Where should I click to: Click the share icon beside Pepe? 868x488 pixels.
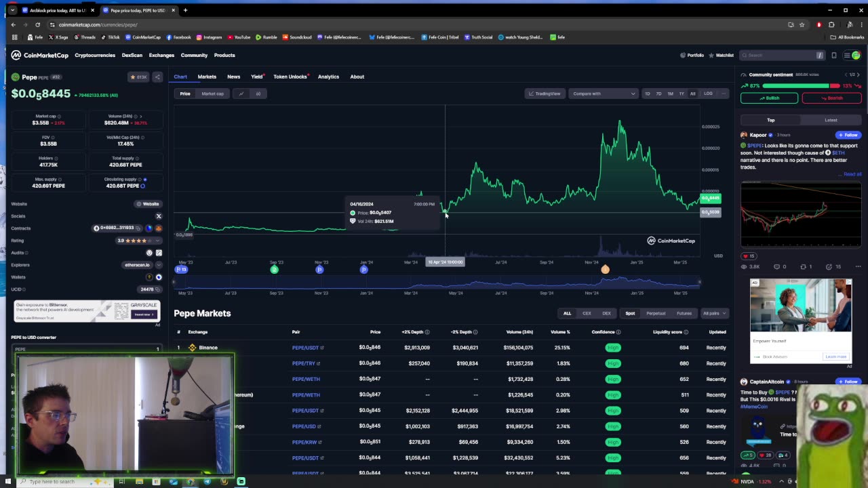tap(157, 77)
